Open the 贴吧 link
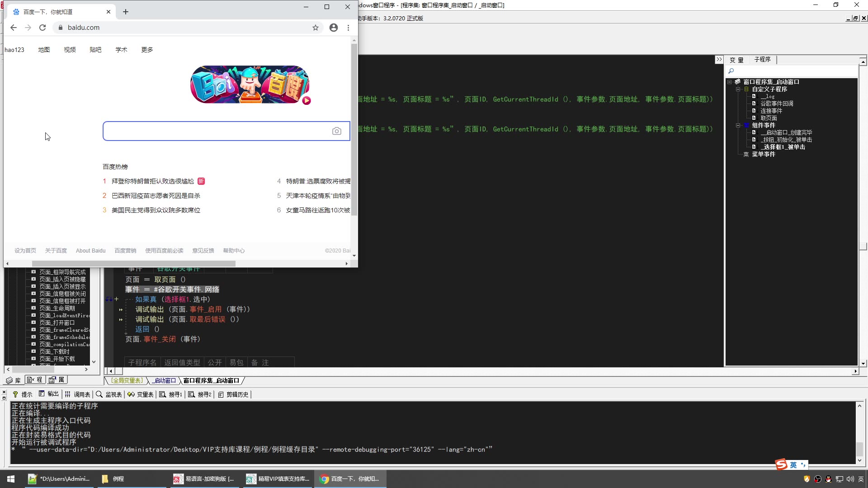The image size is (868, 488). [x=95, y=50]
